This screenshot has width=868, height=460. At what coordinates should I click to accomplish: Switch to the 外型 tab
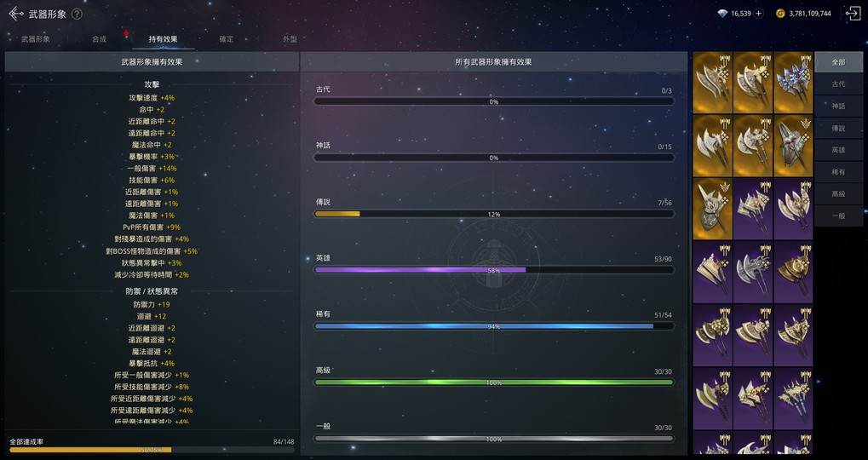(290, 39)
